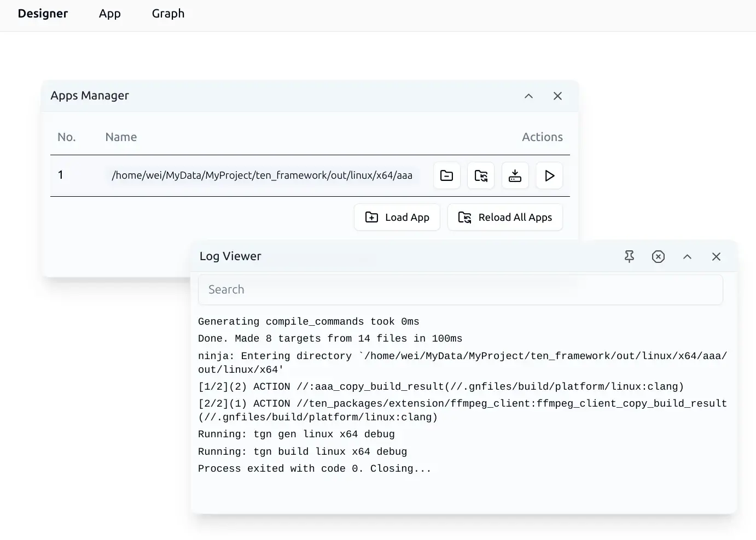Close the Apps Manager window
The image size is (756, 540).
pos(557,96)
